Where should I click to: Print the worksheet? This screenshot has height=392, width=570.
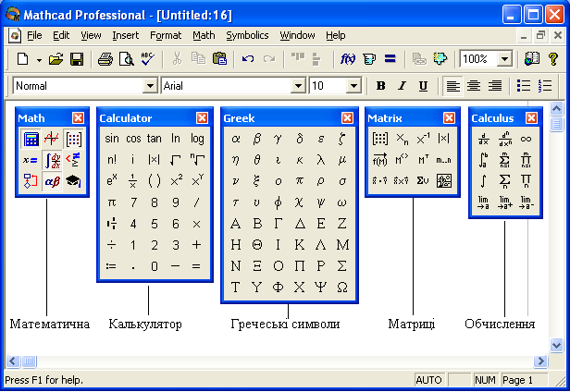click(105, 59)
